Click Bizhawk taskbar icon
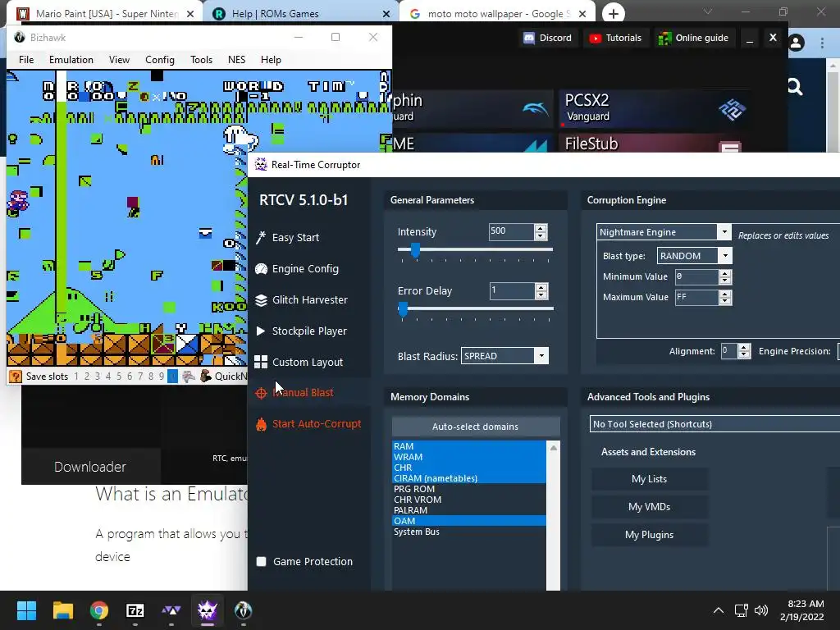 tap(243, 610)
